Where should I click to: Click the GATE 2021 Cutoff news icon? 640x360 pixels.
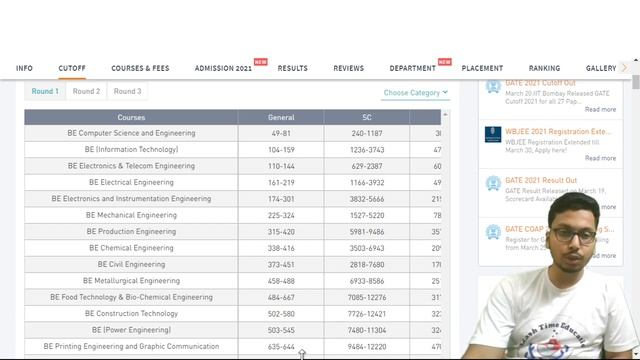click(493, 86)
